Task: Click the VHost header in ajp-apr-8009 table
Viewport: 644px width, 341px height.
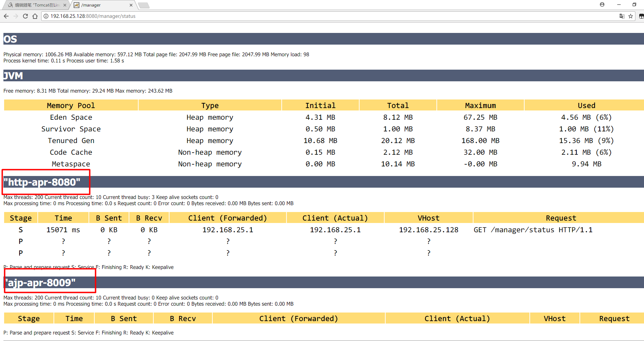Action: 554,318
